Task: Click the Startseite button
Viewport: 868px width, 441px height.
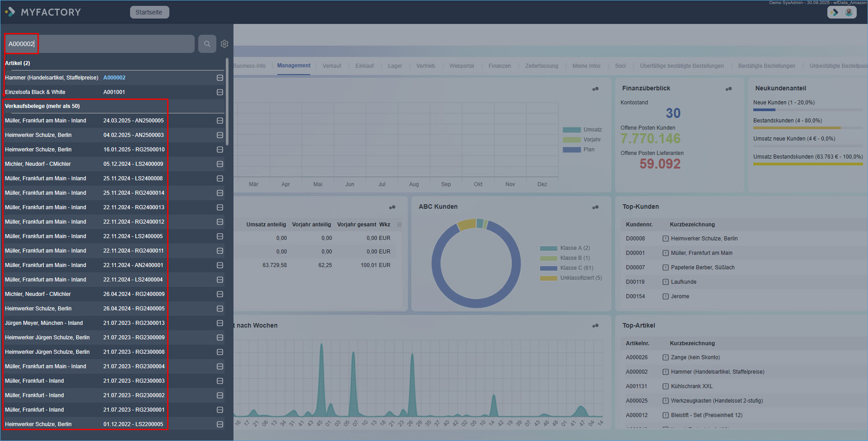Action: (x=149, y=12)
